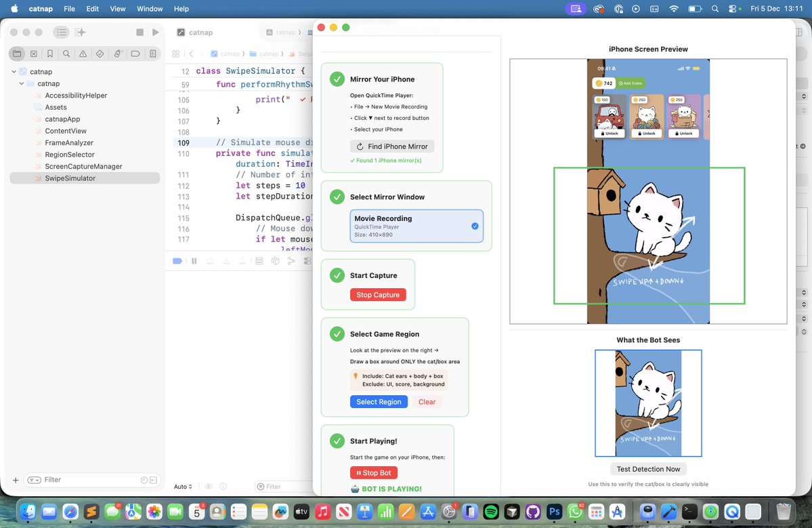
Task: Open the View menu
Action: click(x=118, y=9)
